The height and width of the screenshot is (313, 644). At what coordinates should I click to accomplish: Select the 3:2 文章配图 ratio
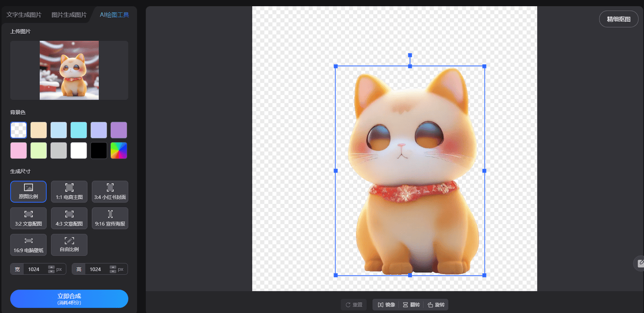[28, 218]
